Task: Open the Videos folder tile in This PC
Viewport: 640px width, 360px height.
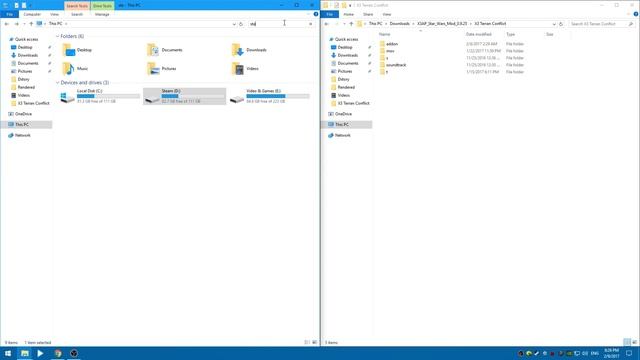Action: click(x=245, y=69)
